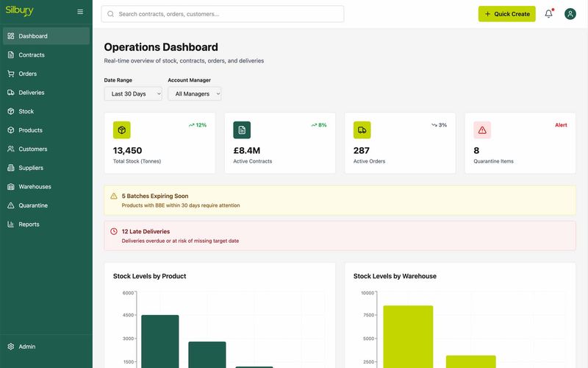Open Customers in the sidebar
588x368 pixels.
coord(46,149)
